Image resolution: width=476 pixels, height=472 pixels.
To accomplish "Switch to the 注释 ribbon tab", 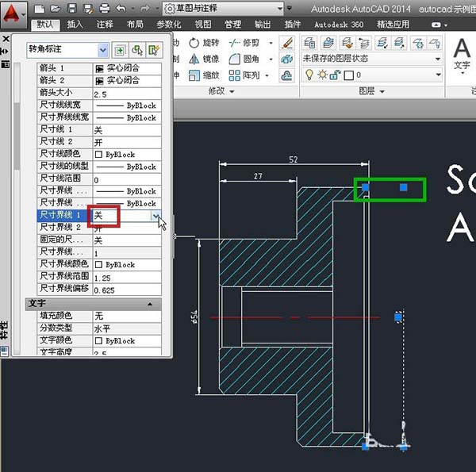I will (x=105, y=25).
